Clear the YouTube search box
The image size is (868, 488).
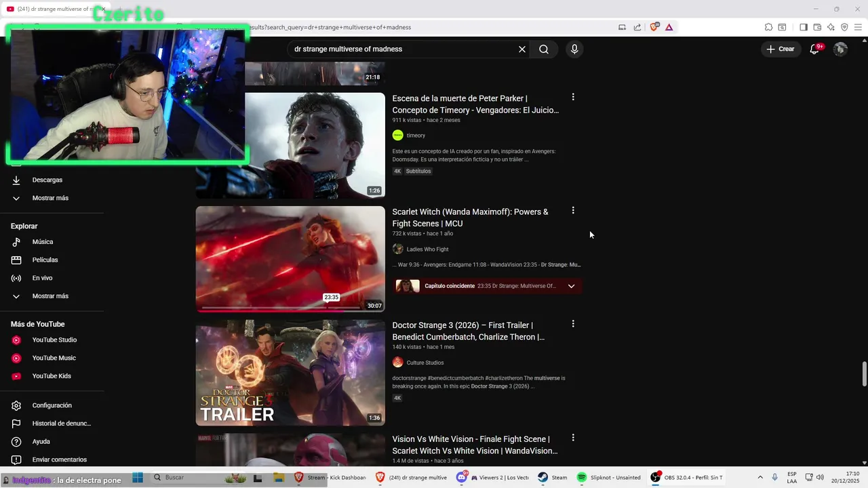(522, 49)
